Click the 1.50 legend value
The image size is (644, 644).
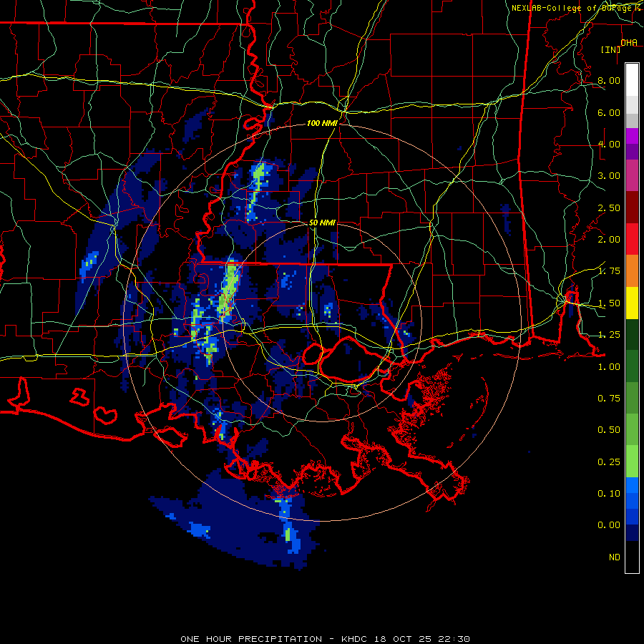[x=609, y=303]
